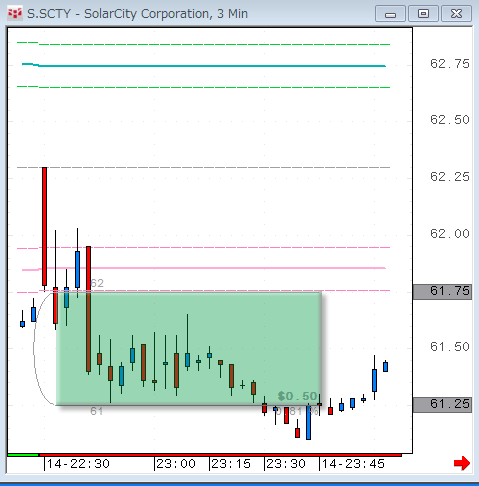
Task: Click the 14-22:30 time axis label
Action: 78,464
